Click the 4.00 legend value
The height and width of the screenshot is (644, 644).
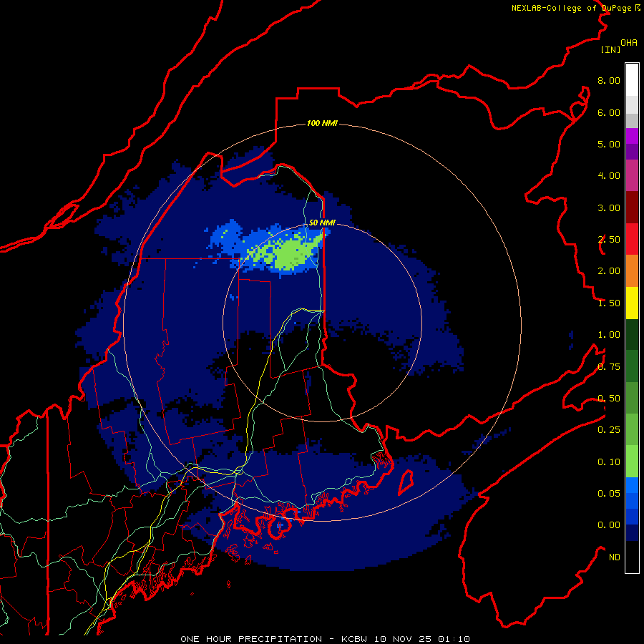[609, 176]
